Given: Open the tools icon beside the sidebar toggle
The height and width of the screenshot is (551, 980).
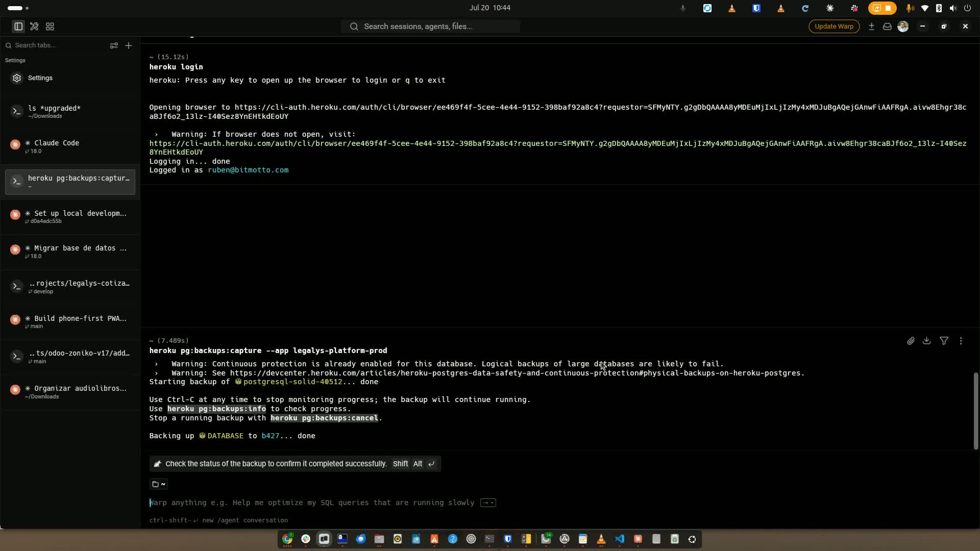Looking at the screenshot, I should tap(34, 27).
